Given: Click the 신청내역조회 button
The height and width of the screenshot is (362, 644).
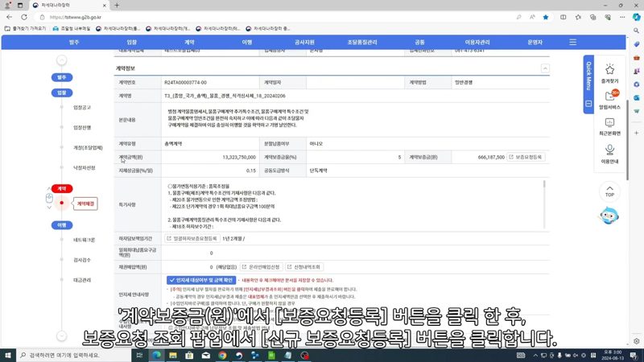Looking at the screenshot, I should (x=304, y=267).
